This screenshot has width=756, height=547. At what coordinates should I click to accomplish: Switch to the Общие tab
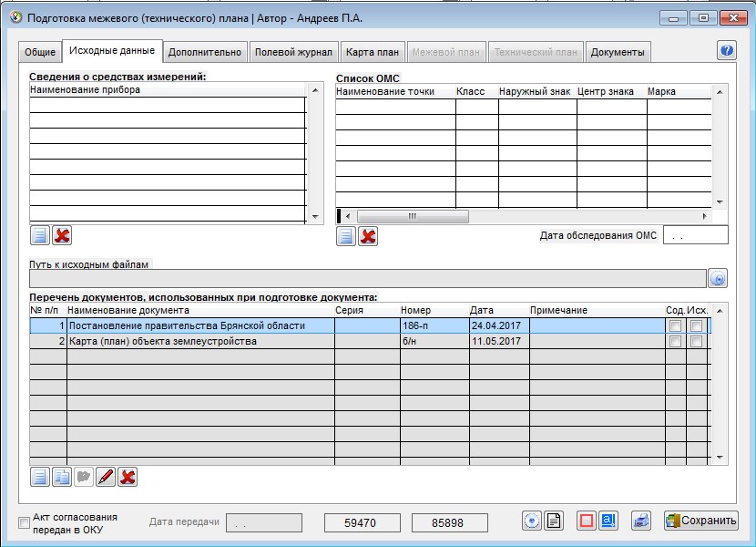coord(40,52)
